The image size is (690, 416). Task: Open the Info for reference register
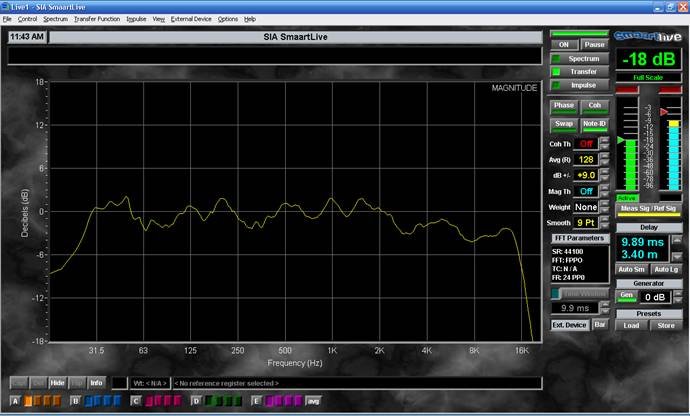pos(97,382)
